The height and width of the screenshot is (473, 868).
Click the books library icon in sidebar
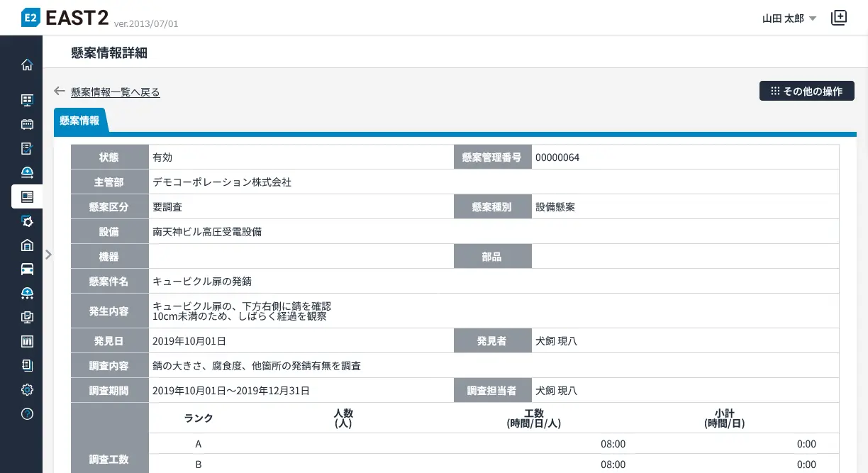[x=27, y=341]
